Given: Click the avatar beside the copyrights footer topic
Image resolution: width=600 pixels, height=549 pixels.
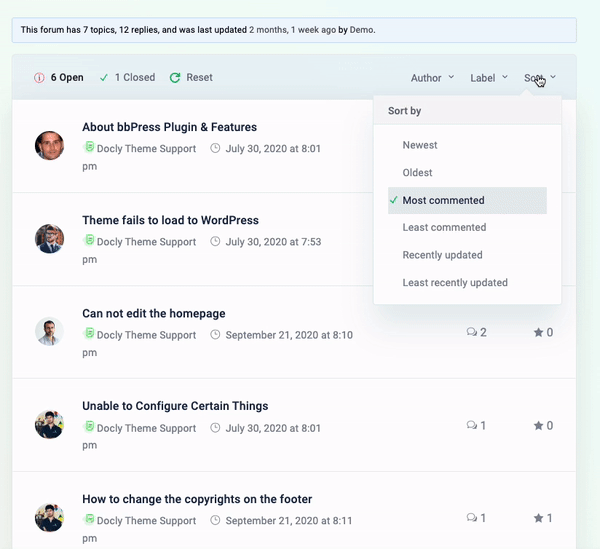Looking at the screenshot, I should 49,518.
